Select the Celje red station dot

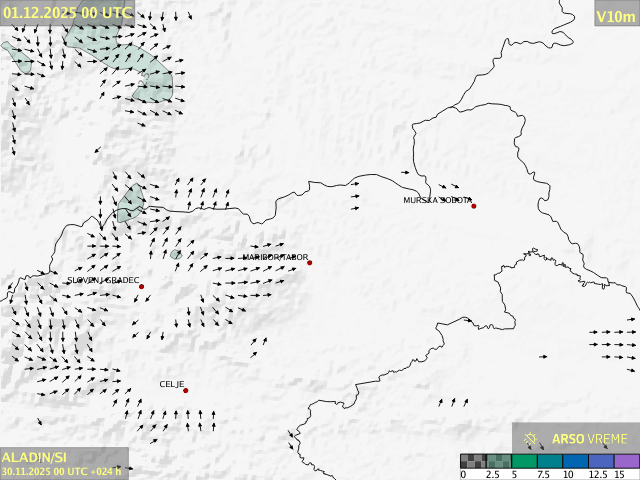pyautogui.click(x=185, y=390)
